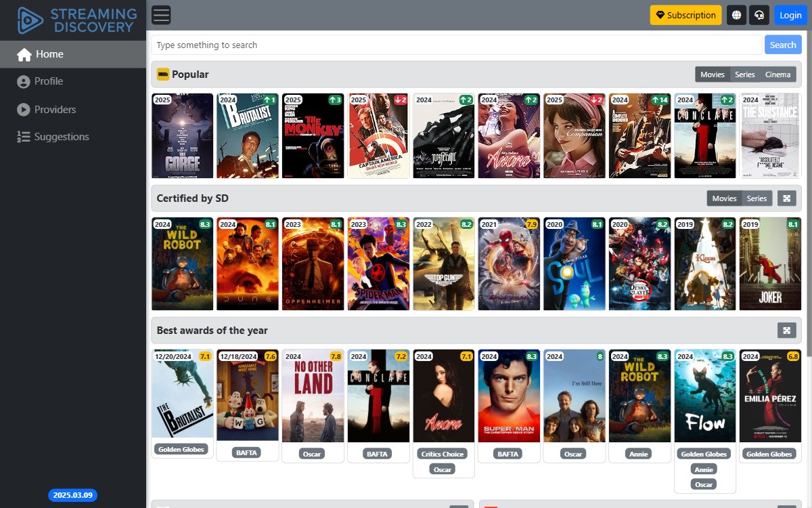
Task: Select Cinema tab in Popular section
Action: click(778, 75)
